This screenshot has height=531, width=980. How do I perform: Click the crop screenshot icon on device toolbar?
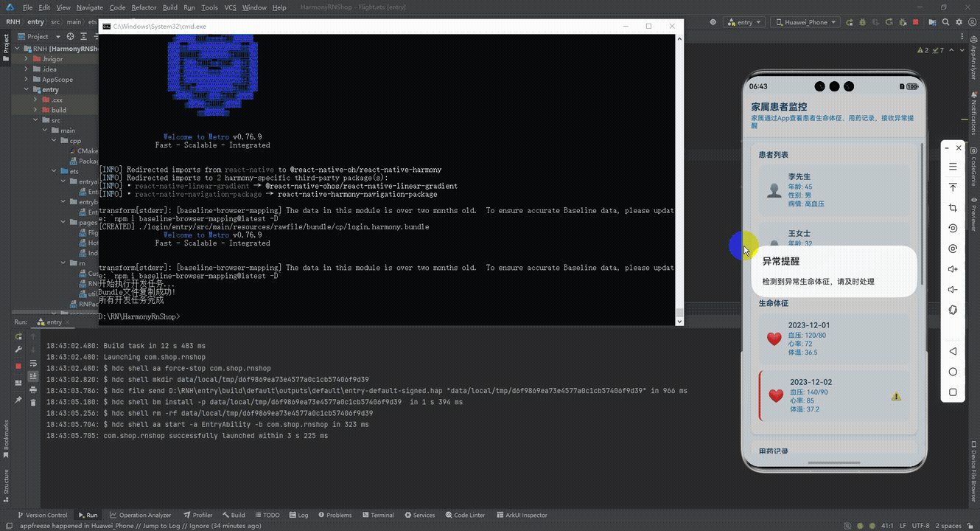tap(953, 208)
